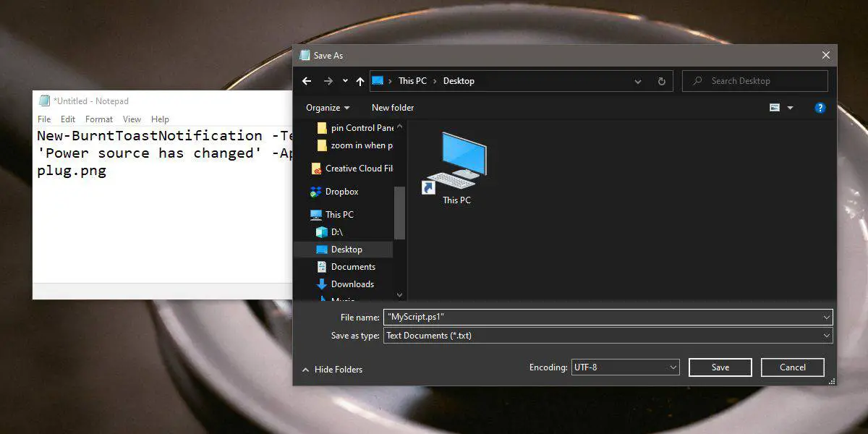The width and height of the screenshot is (868, 434).
Task: Select This PC in the navigation pane
Action: [332, 215]
